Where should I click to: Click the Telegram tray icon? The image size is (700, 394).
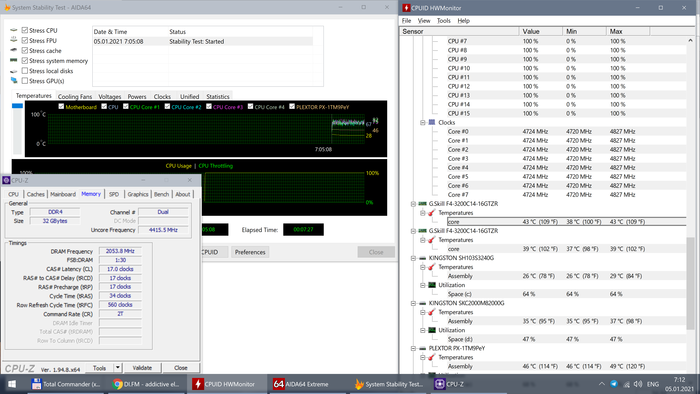point(614,384)
